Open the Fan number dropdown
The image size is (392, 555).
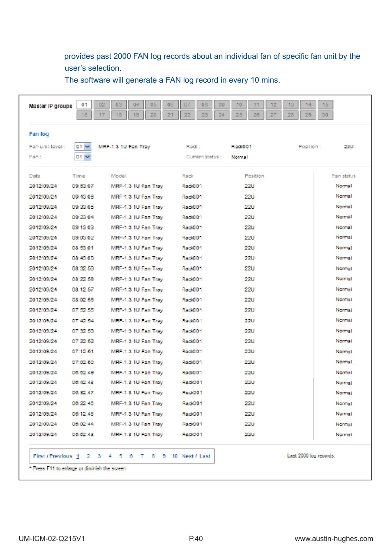83,157
